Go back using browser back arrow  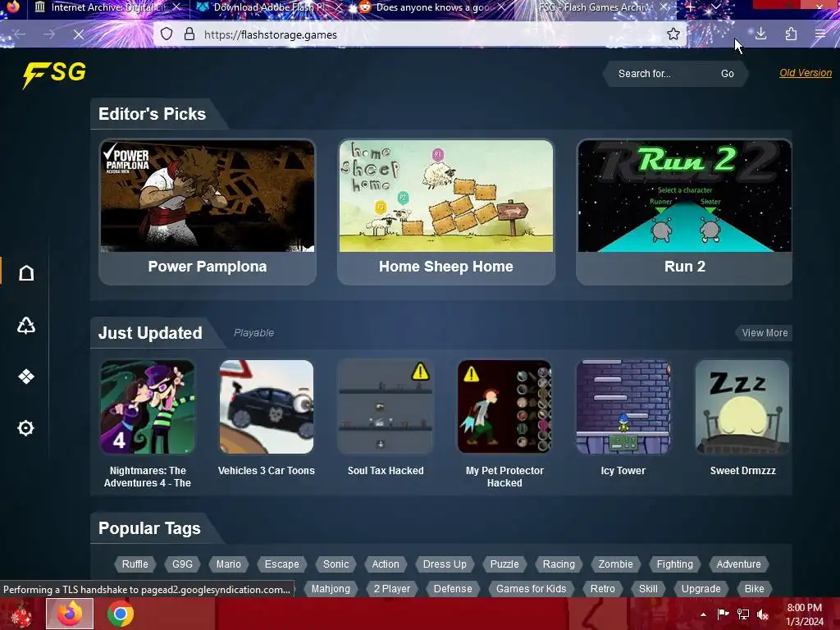coord(21,34)
